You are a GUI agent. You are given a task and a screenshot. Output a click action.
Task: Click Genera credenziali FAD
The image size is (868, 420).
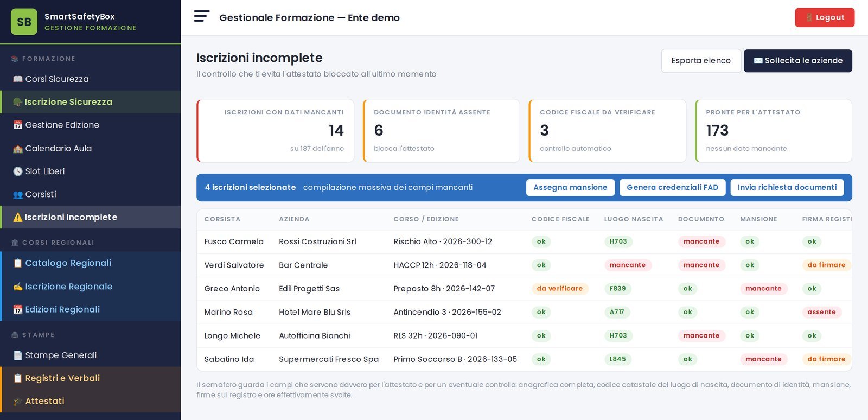pyautogui.click(x=673, y=187)
